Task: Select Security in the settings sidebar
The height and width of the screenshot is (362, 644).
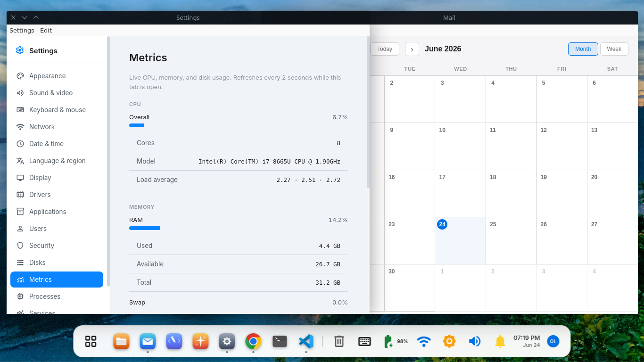Action: [x=57, y=246]
